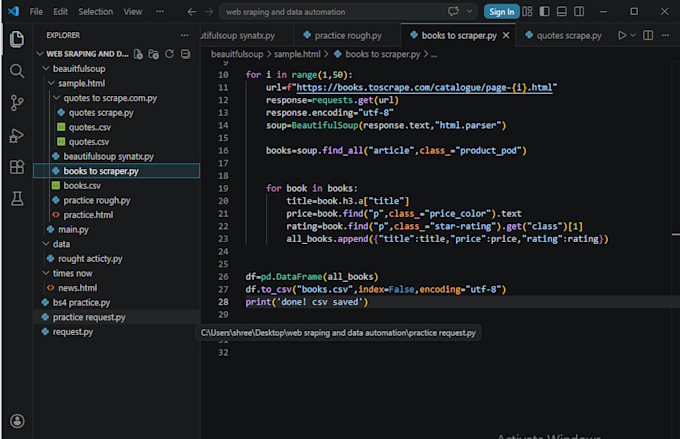680x439 pixels.
Task: Go forward with the navigation arrow
Action: pos(209,12)
